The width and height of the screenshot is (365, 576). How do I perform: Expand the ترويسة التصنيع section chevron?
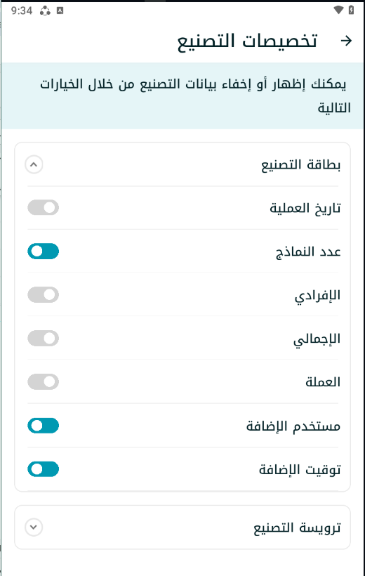click(x=34, y=527)
